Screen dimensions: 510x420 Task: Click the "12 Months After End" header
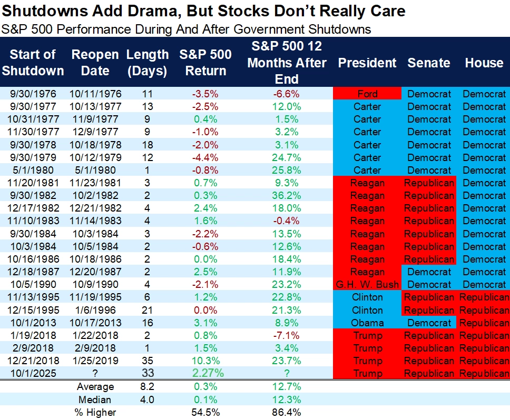click(287, 63)
